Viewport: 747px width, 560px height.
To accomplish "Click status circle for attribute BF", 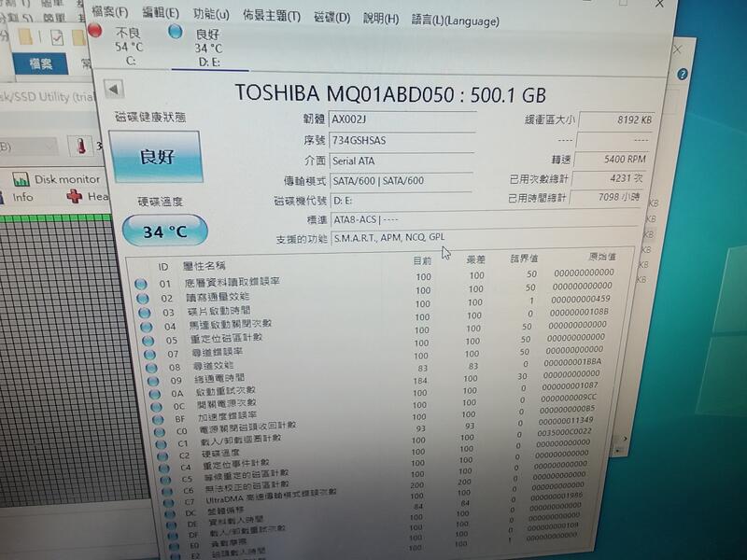I will (158, 419).
